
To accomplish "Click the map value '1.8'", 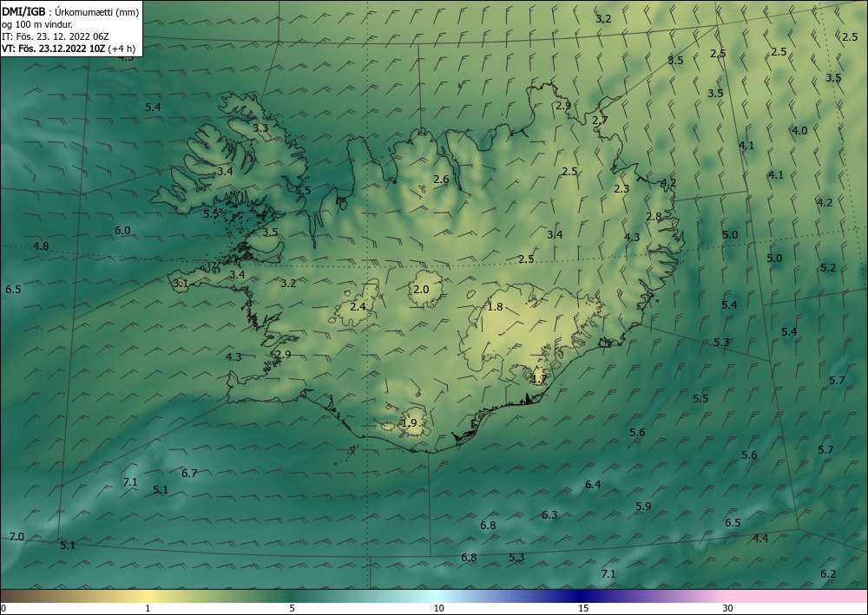I will pyautogui.click(x=495, y=306).
